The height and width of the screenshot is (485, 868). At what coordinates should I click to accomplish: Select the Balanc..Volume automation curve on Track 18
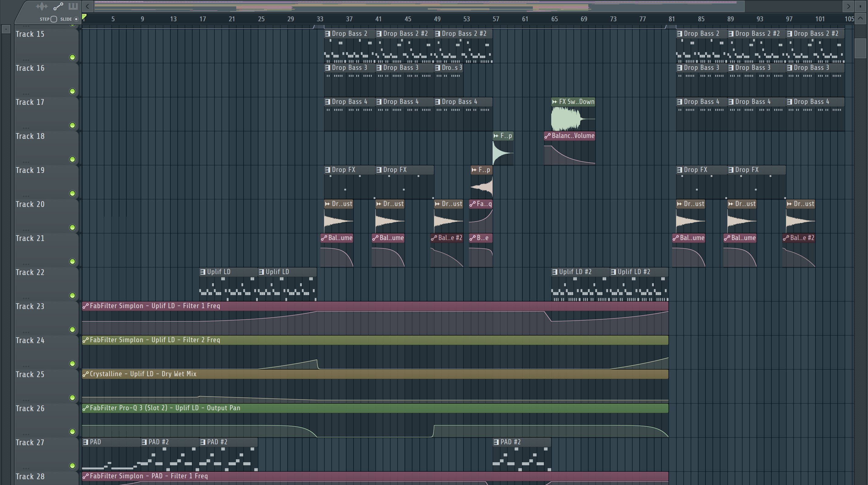569,153
